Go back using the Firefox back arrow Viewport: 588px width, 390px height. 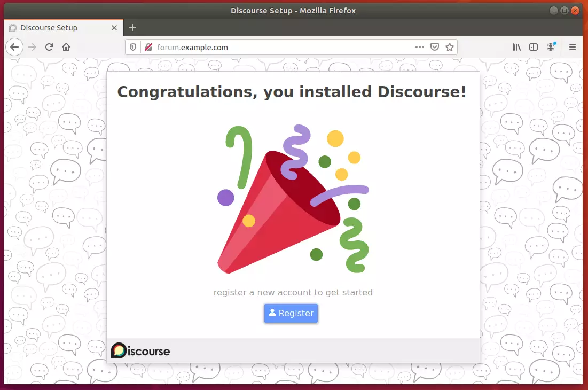pos(14,47)
